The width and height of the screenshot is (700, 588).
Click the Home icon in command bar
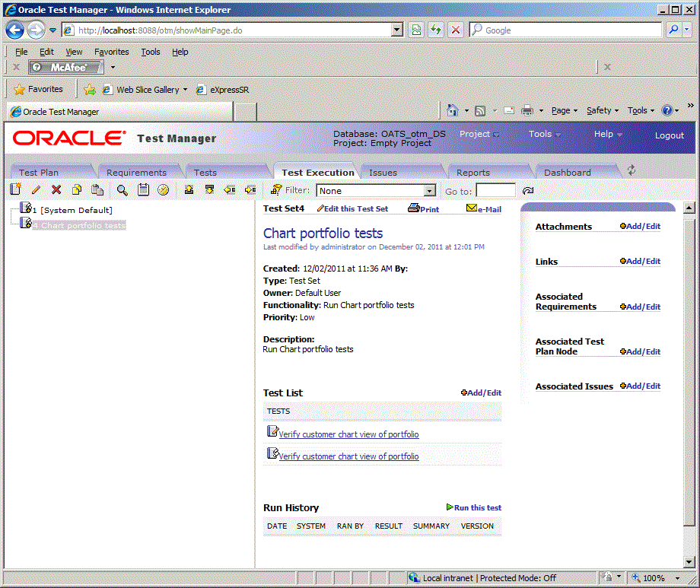[x=452, y=110]
